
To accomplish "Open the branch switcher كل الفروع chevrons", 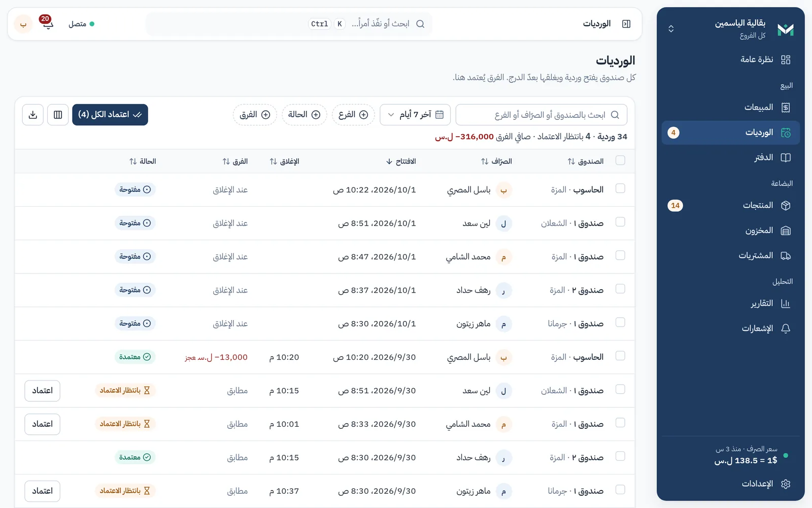I will coord(671,29).
